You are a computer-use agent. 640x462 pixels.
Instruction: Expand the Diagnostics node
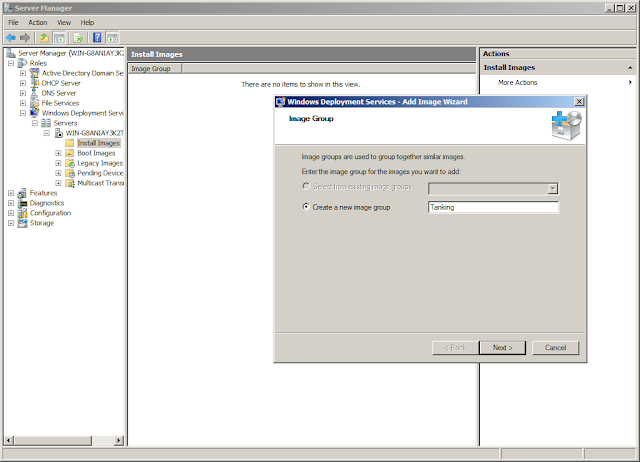pos(11,203)
